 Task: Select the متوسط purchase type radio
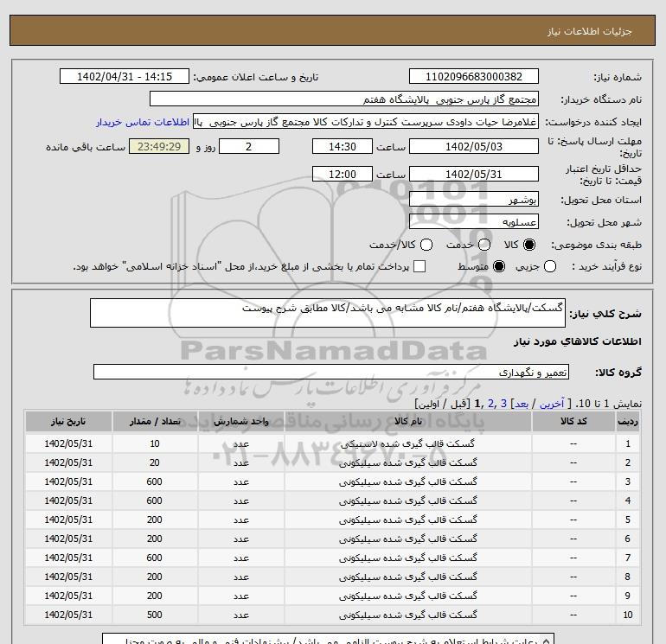pos(499,266)
